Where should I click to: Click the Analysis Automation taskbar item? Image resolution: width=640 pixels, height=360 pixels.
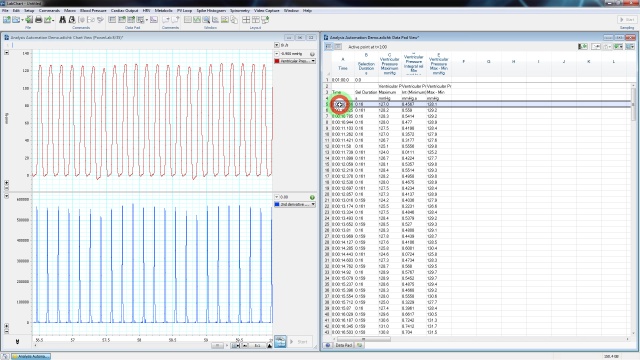pyautogui.click(x=31, y=356)
